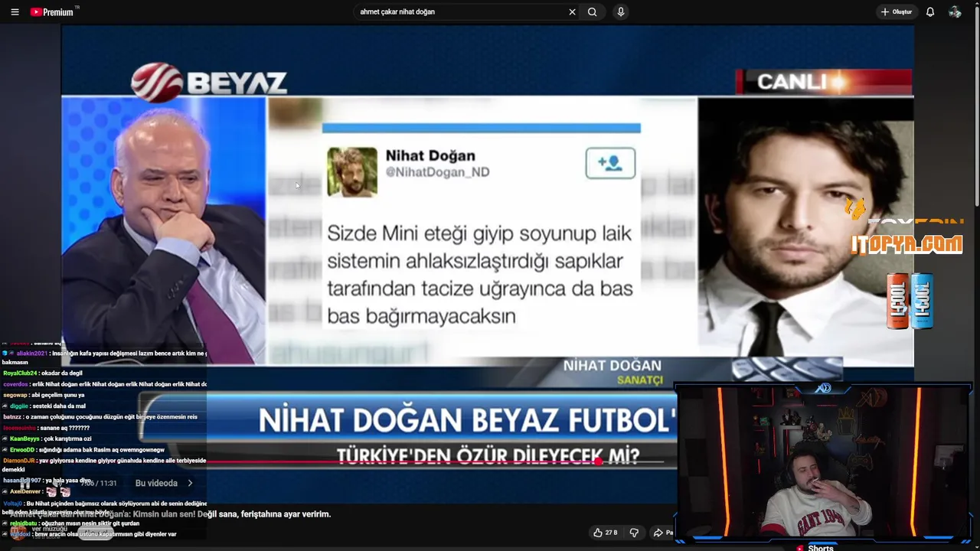Start voice search with the microphone
Screen dimensions: 980x551
621,12
